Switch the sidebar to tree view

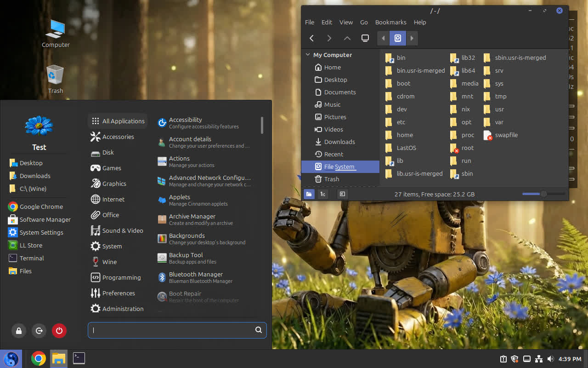click(x=323, y=194)
